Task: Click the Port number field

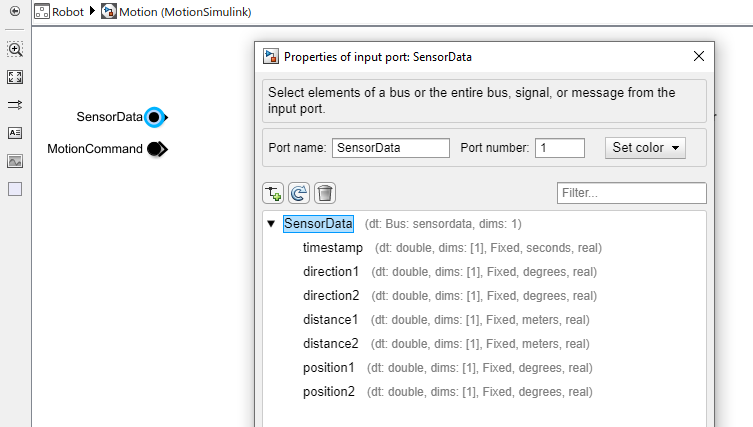Action: (559, 147)
